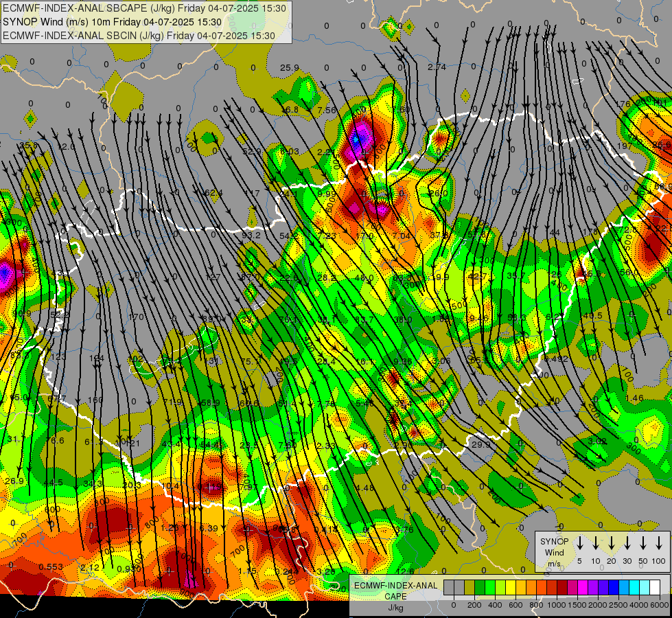Select the dark green swatch above 200 J/kg
The width and height of the screenshot is (672, 618).
[x=480, y=587]
